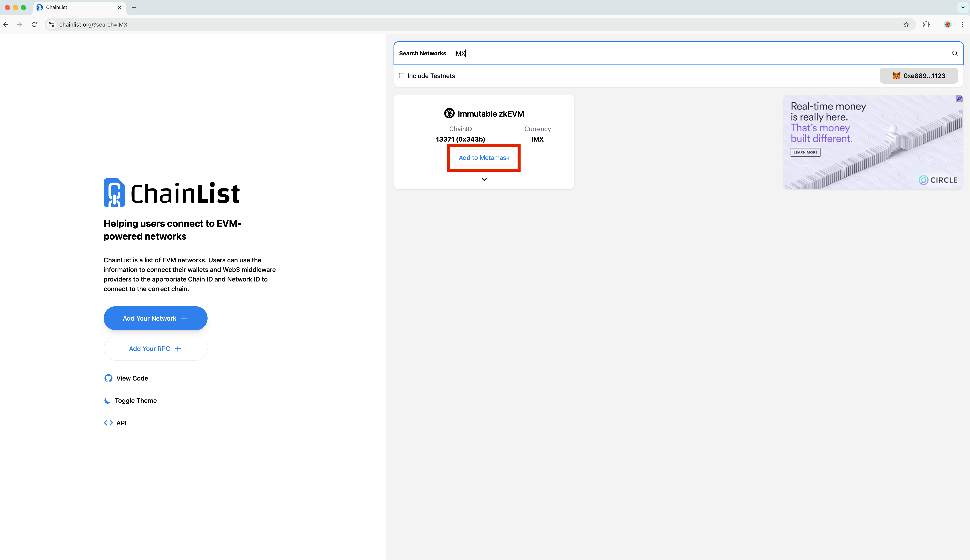Open the browser extensions puzzle icon
The height and width of the screenshot is (560, 970).
[x=926, y=25]
